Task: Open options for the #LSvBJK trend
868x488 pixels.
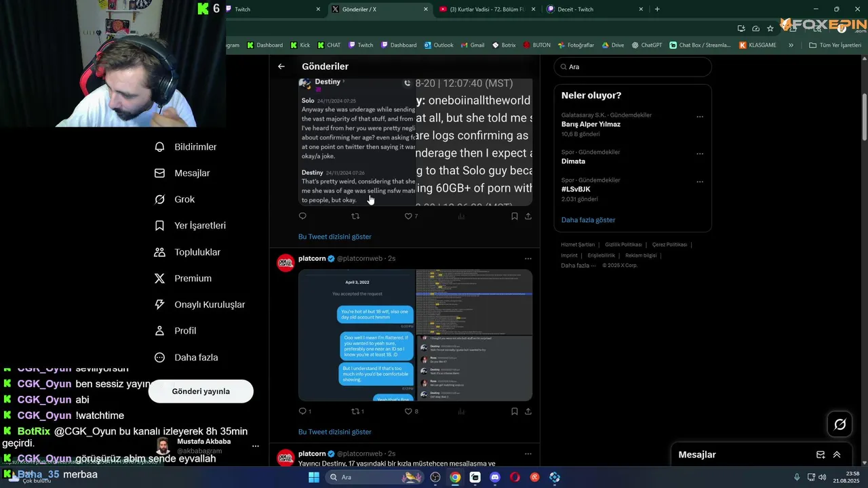Action: pyautogui.click(x=700, y=182)
